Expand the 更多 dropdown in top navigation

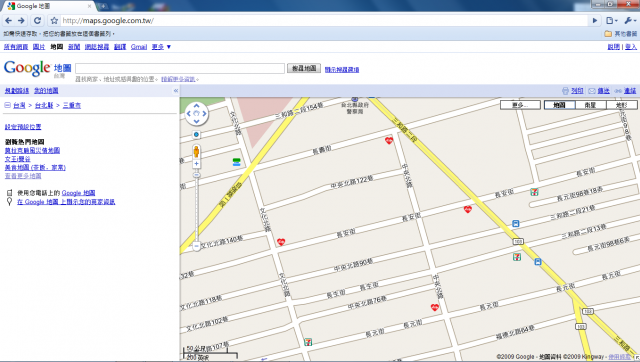pos(161,47)
